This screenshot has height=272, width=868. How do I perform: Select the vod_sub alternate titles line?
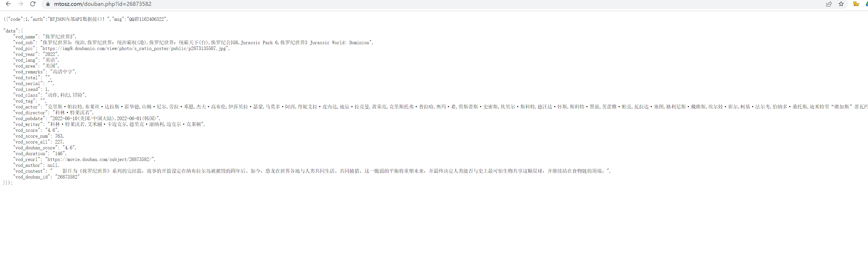pyautogui.click(x=193, y=42)
